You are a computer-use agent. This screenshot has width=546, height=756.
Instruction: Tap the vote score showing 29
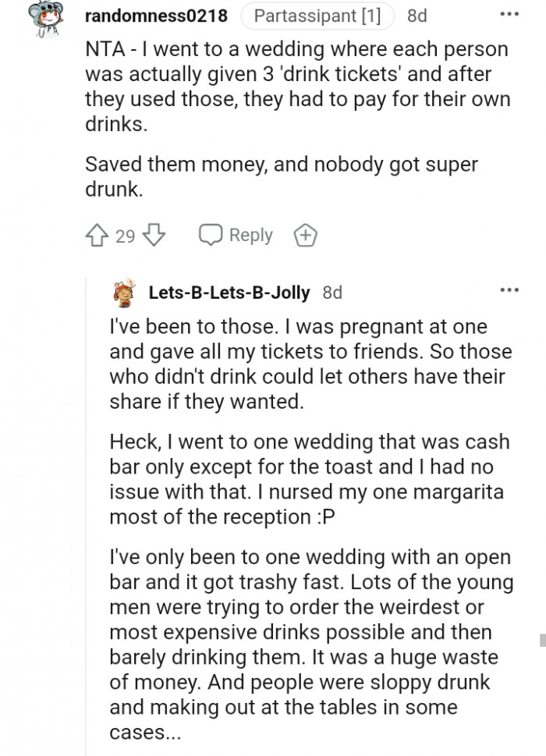tap(125, 235)
